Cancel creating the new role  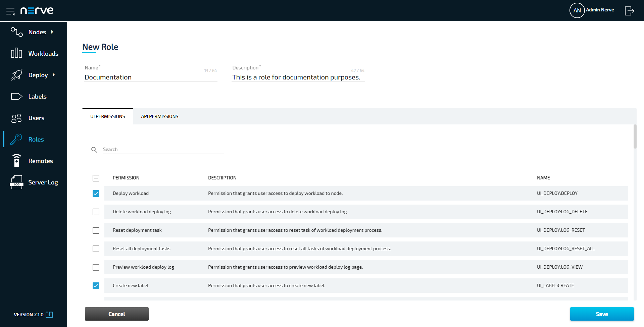116,314
